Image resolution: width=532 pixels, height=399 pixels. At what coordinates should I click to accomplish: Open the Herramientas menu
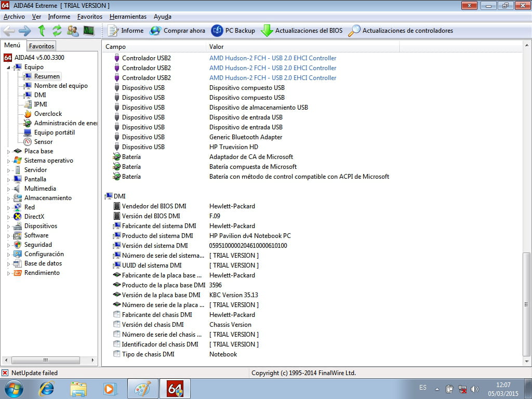[128, 17]
